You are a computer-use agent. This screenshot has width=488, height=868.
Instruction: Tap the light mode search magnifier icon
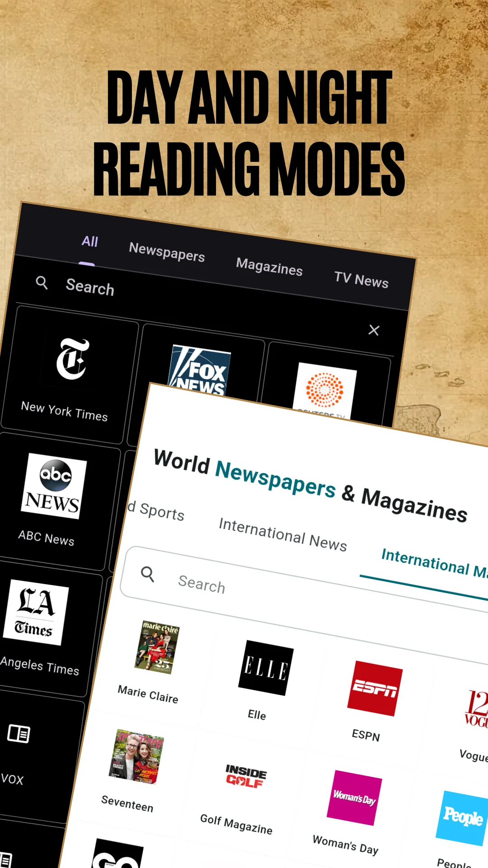coord(148,574)
